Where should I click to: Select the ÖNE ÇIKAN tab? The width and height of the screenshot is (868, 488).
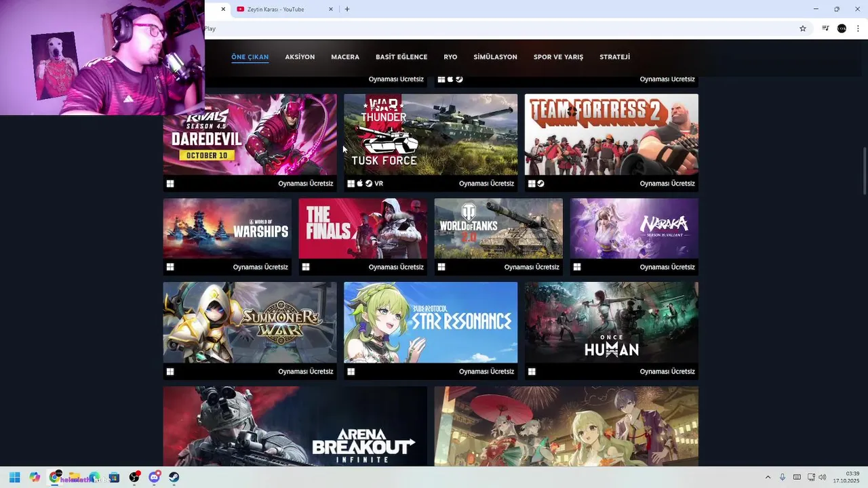[250, 57]
